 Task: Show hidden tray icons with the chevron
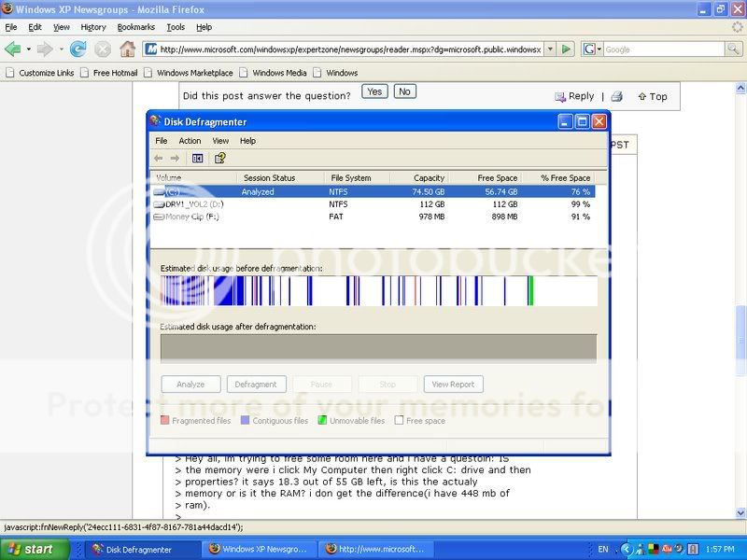(627, 550)
